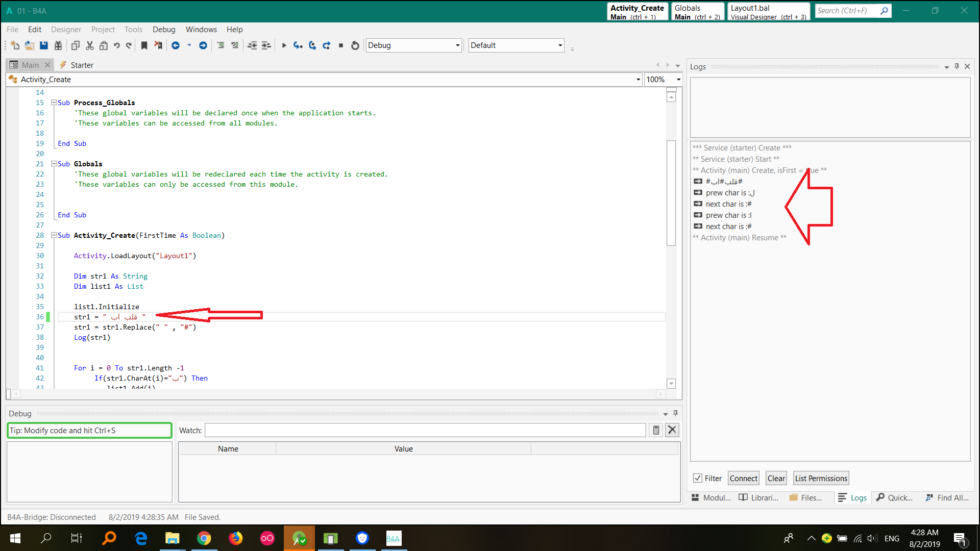The width and height of the screenshot is (980, 551).
Task: Open the Debug build configuration dropdown
Action: pos(457,45)
